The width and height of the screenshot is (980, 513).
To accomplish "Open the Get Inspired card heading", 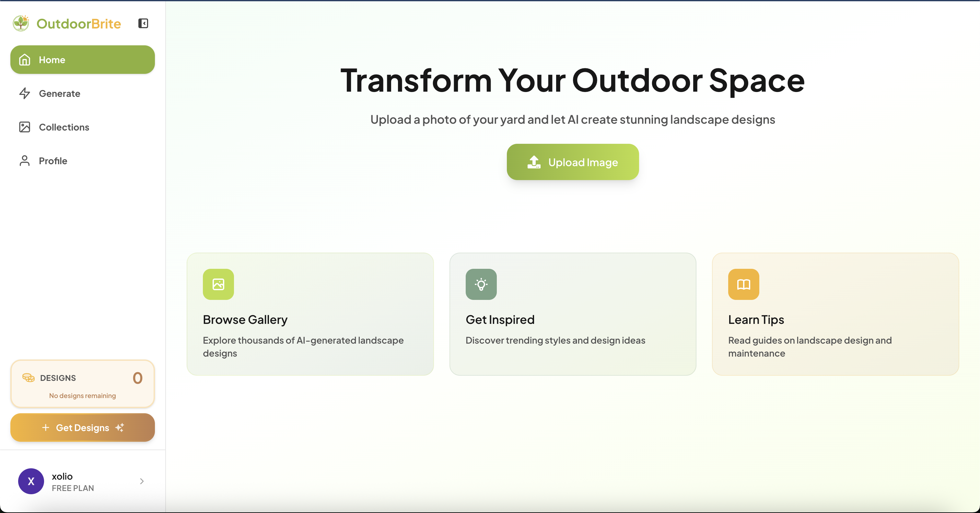I will point(500,320).
